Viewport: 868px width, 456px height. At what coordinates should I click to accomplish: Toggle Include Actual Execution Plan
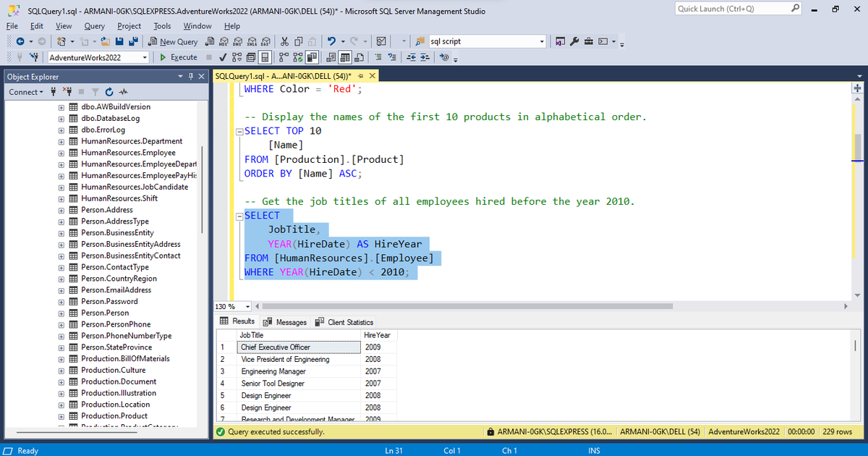284,57
